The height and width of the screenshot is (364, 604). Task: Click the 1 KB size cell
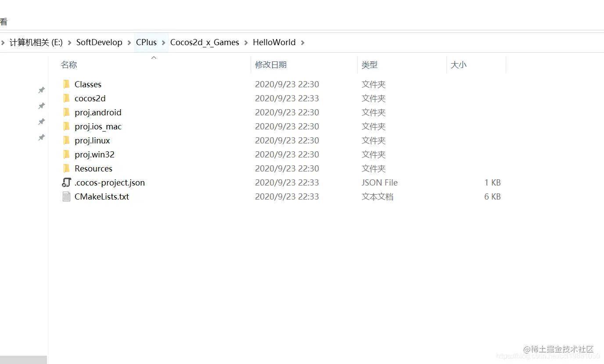tap(493, 182)
